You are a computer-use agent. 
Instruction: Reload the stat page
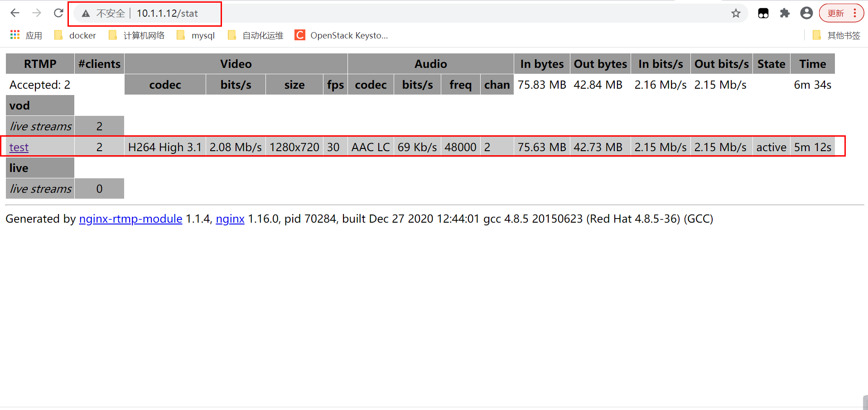click(58, 13)
